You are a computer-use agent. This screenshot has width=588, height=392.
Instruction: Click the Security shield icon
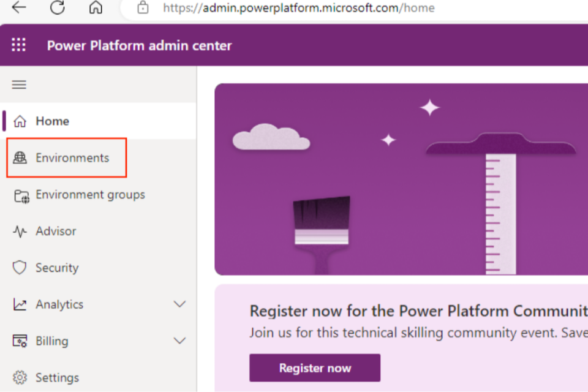20,268
